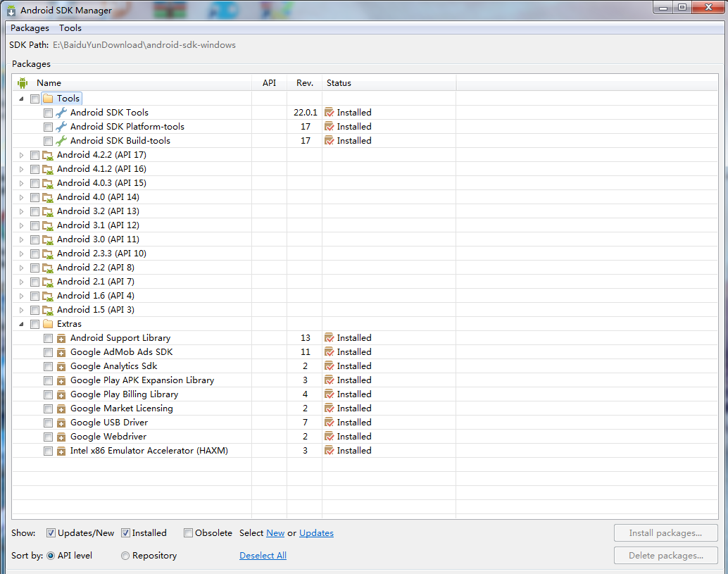The width and height of the screenshot is (728, 574).
Task: Check the Android SDK Tools checkbox
Action: pos(49,113)
